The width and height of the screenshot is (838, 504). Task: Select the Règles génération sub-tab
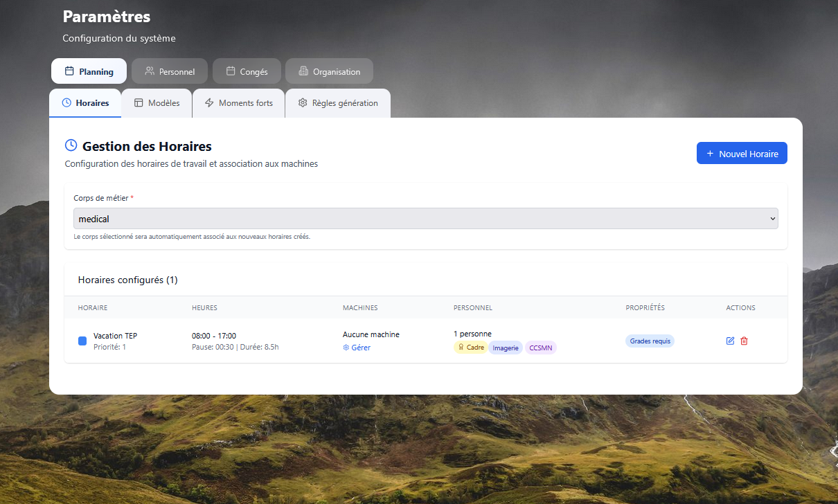(x=337, y=103)
